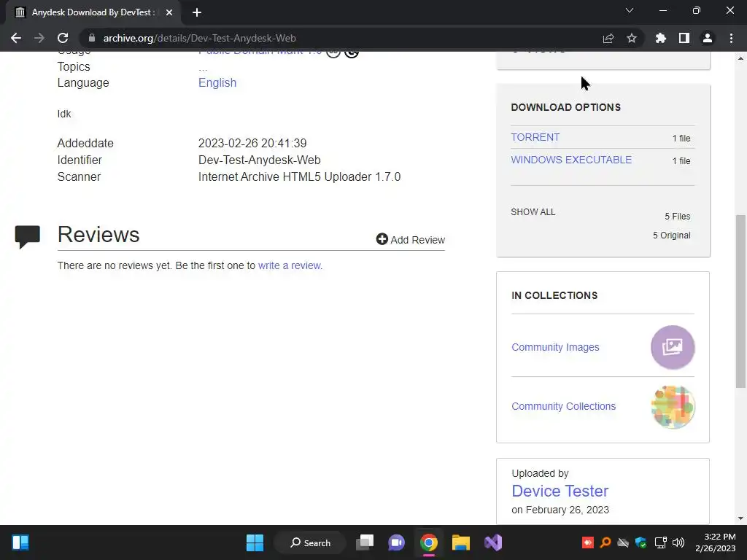Click the Reviews speech bubble icon

28,237
